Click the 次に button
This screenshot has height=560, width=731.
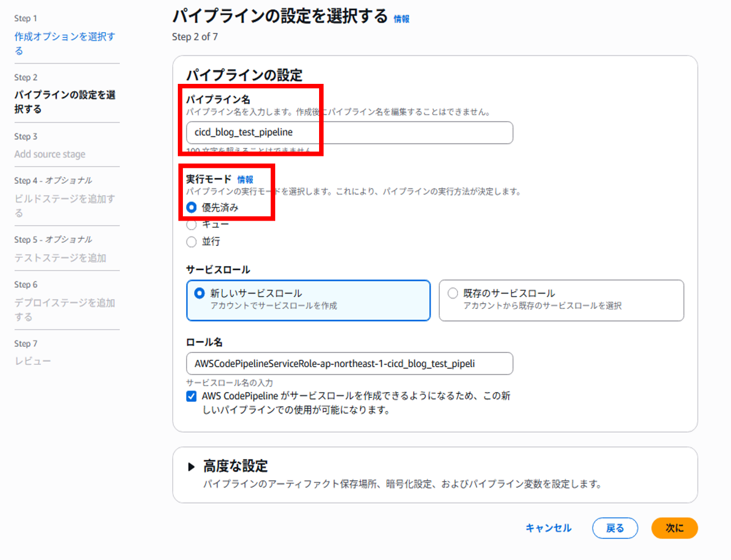click(674, 528)
